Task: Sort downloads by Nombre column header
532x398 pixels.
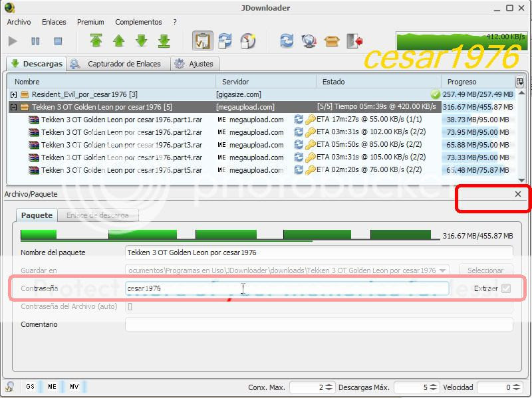Action: [111, 82]
